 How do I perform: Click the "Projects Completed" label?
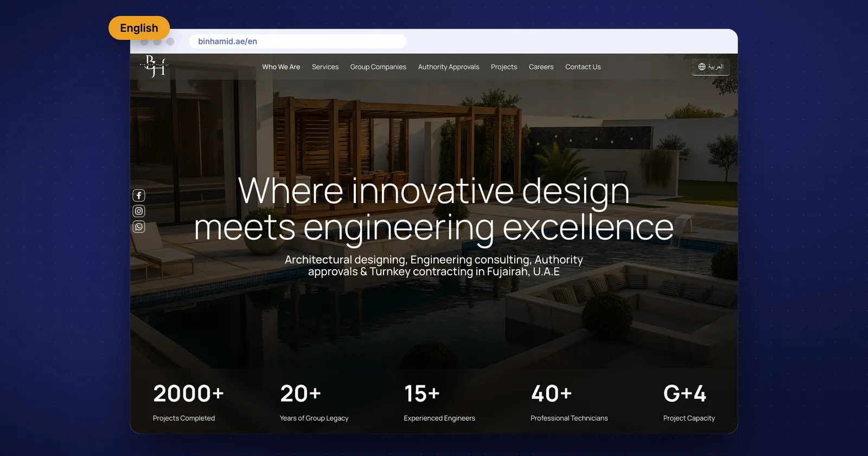[184, 418]
